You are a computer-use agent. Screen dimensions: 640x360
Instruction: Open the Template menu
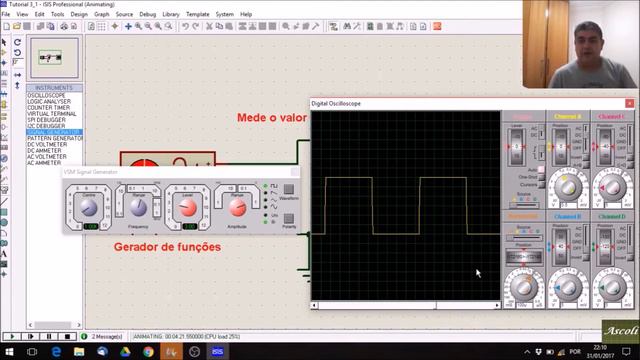coord(198,14)
